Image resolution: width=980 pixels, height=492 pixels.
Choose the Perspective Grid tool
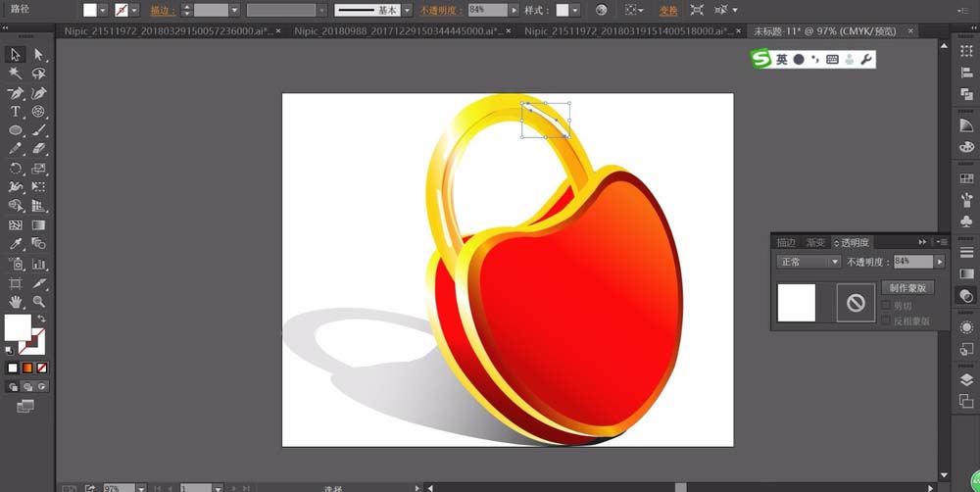(x=39, y=206)
